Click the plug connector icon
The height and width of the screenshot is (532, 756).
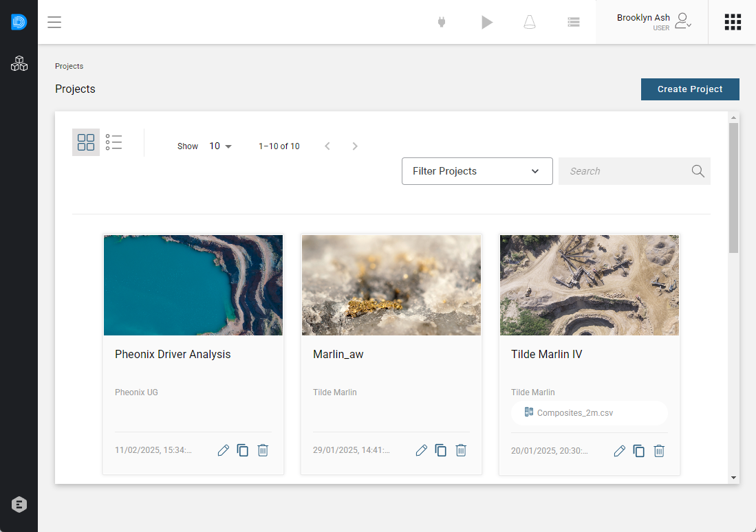click(x=441, y=22)
